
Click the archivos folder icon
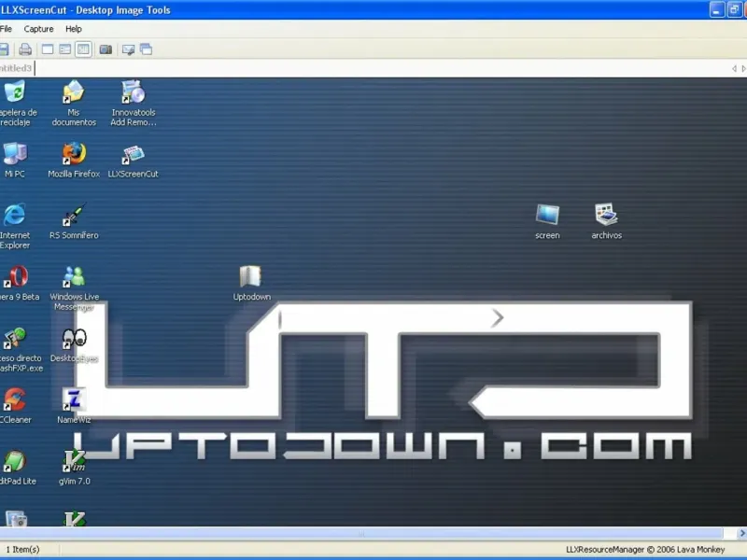point(606,215)
